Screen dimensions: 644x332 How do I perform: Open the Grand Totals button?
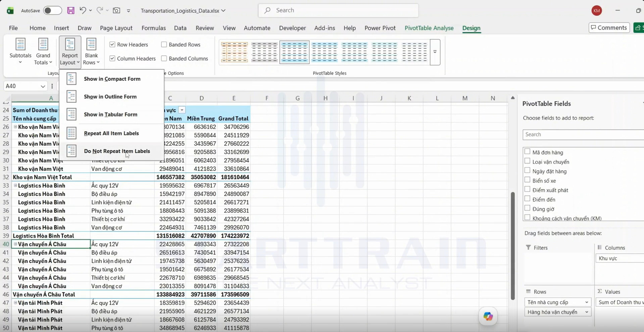(x=43, y=51)
